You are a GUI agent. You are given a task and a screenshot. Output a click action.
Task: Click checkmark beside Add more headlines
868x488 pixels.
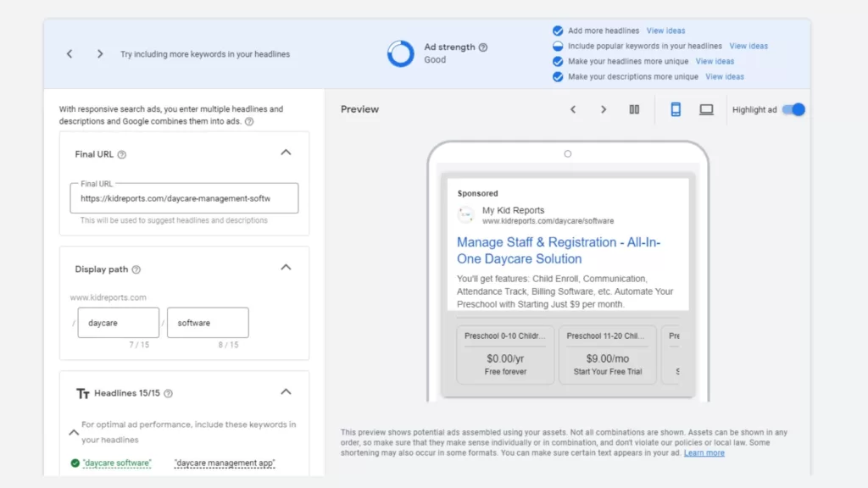(558, 30)
